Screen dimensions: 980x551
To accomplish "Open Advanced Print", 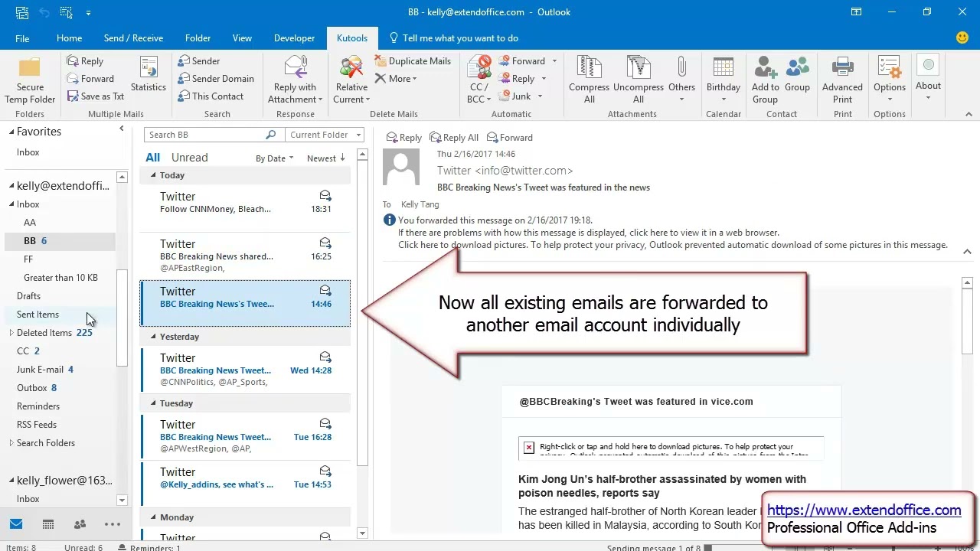I will point(842,80).
